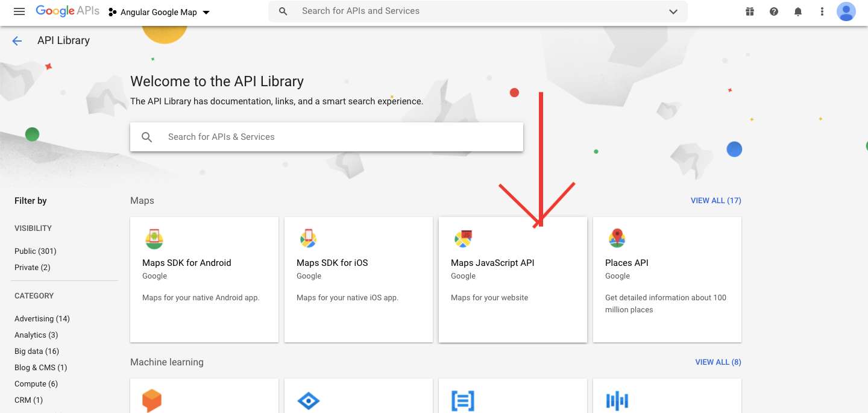
Task: Filter by Private (2) visibility
Action: tap(33, 267)
